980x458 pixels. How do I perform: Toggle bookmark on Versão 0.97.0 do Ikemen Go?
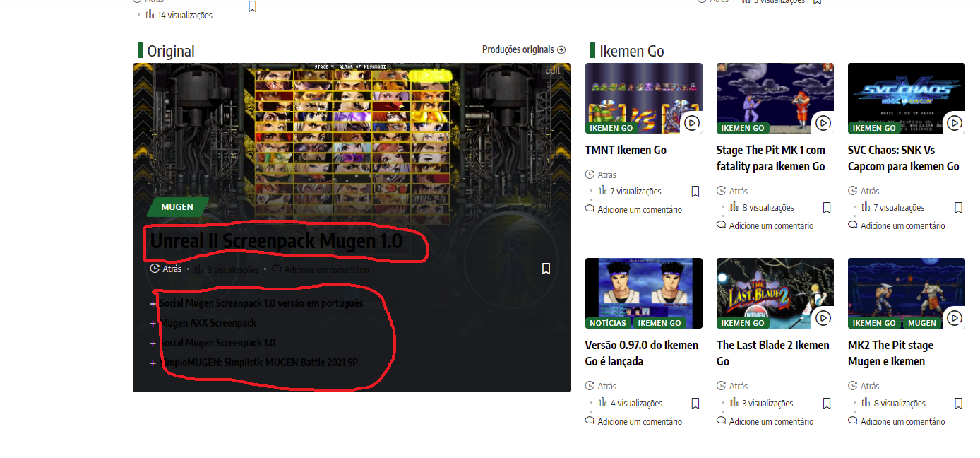coord(695,403)
